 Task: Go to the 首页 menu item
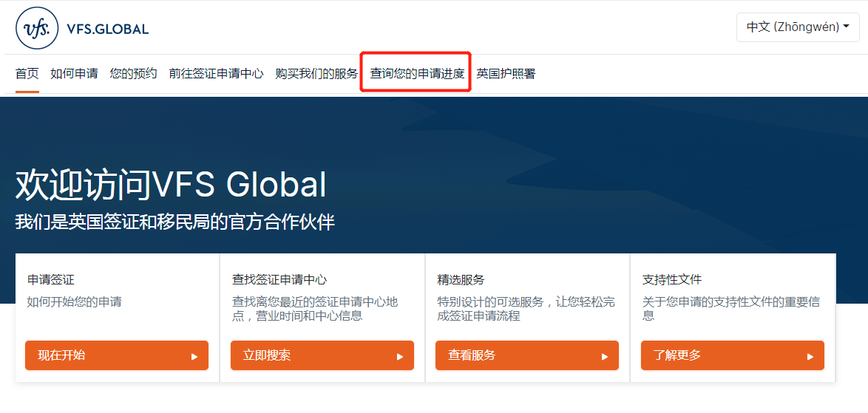[27, 73]
